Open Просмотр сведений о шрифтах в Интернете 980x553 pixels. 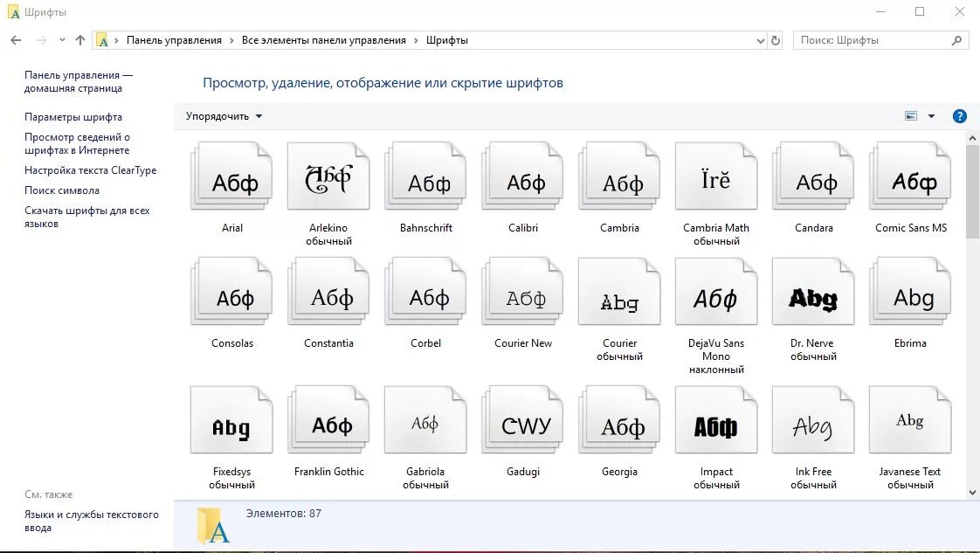[x=78, y=144]
